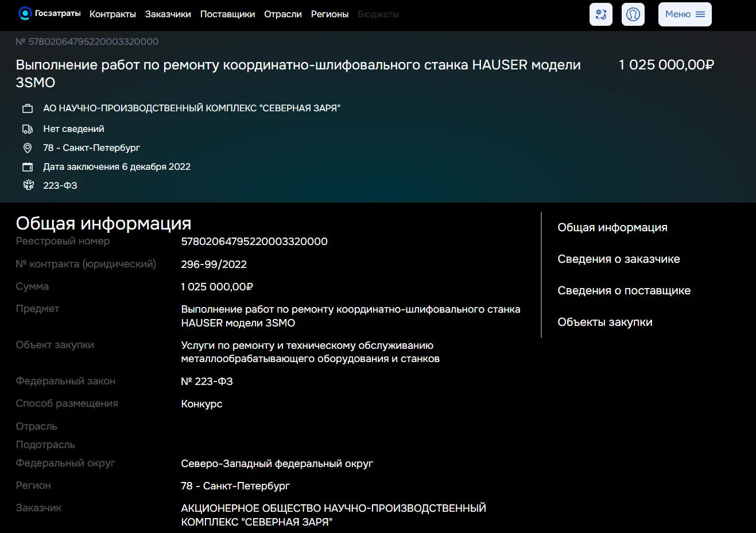Screen dimensions: 756x533
Task: Click the Отрасль label
Action: (x=36, y=427)
